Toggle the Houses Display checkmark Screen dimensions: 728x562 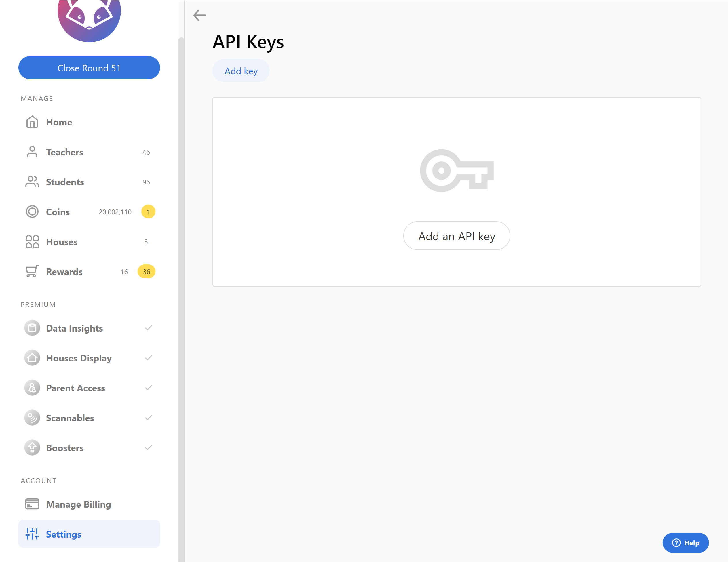(149, 358)
